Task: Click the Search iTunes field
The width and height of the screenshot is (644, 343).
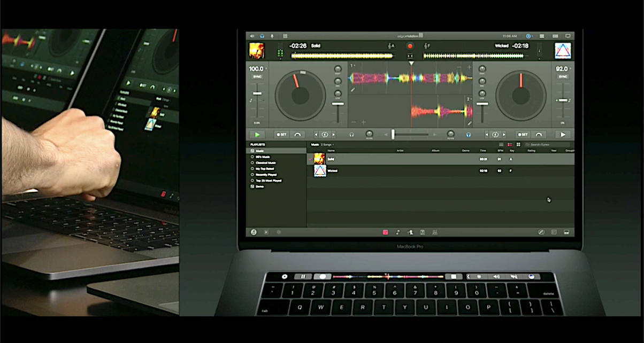Action: pyautogui.click(x=547, y=144)
